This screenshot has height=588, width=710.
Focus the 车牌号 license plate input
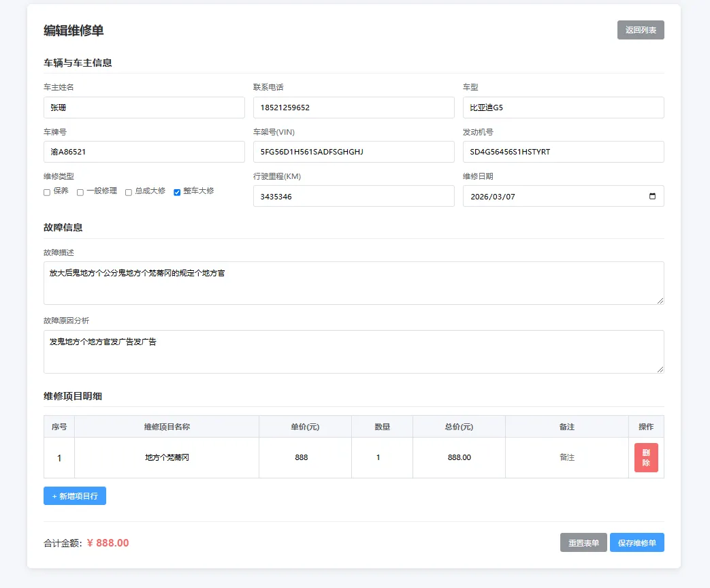click(x=144, y=151)
